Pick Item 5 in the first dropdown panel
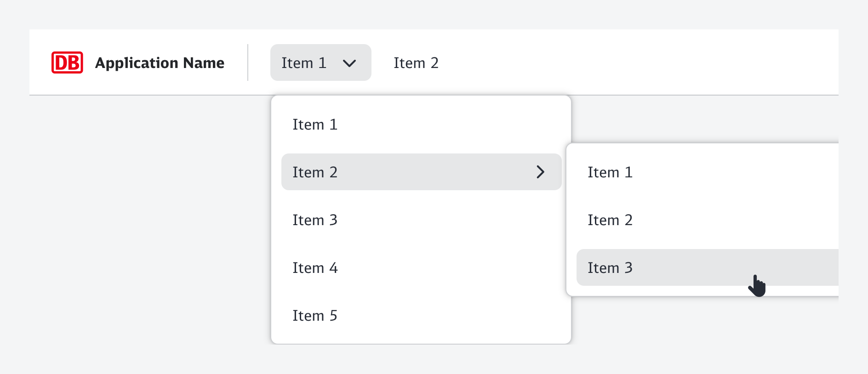The image size is (868, 374). 315,316
